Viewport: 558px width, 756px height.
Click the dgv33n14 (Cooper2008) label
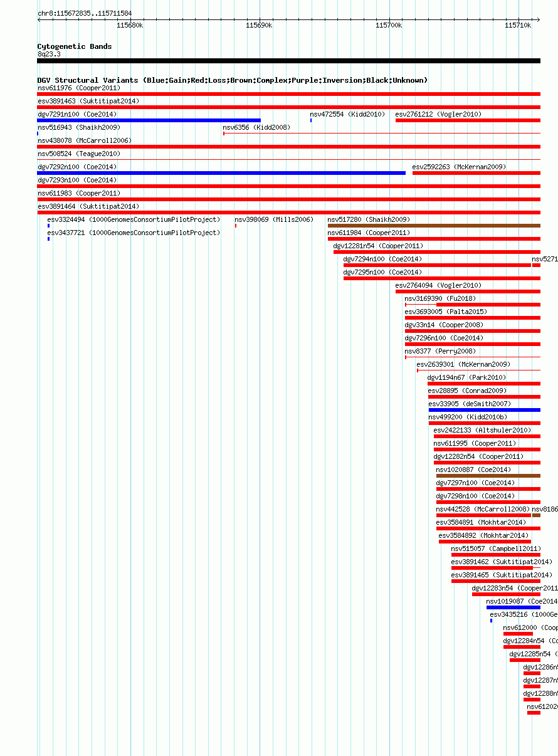pos(444,325)
